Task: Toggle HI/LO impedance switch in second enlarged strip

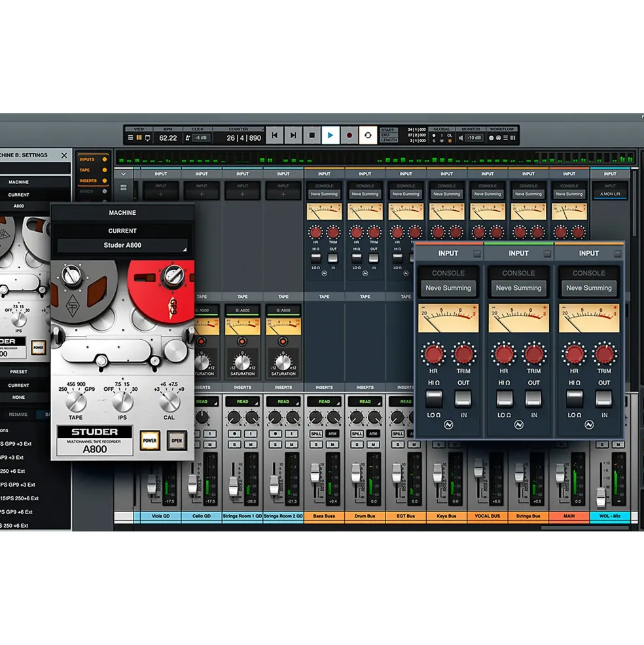Action: coord(504,399)
